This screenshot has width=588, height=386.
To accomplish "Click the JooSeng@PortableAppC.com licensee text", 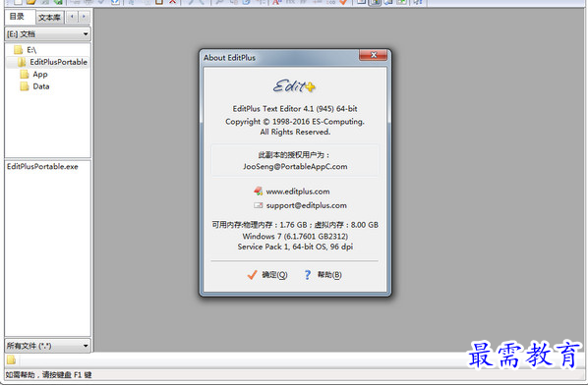I will tap(295, 166).
